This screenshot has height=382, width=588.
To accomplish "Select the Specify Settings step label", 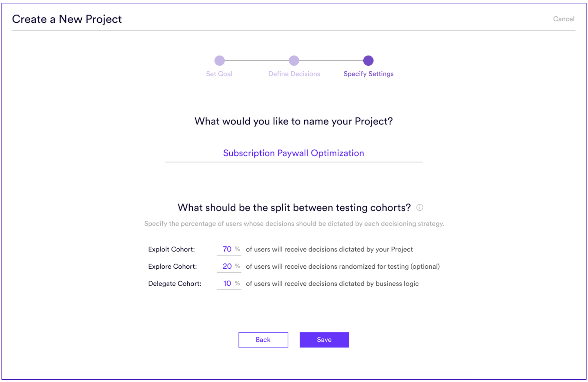I will pyautogui.click(x=368, y=74).
